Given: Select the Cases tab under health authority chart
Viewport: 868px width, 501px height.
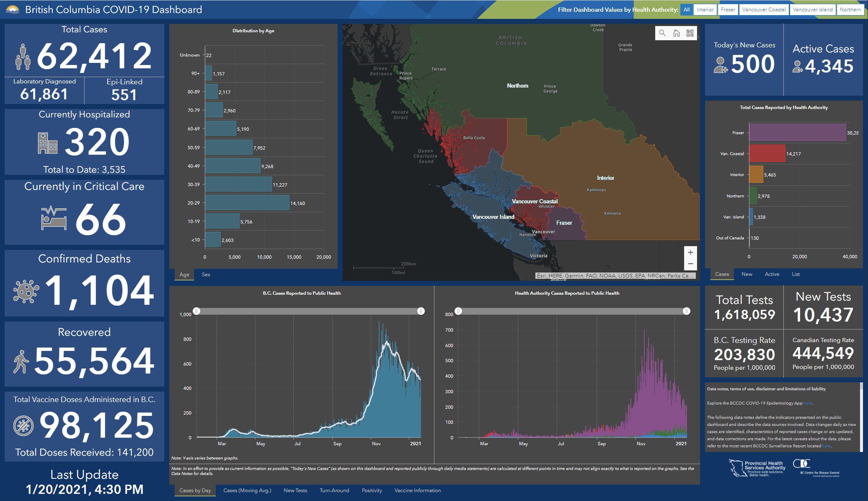Looking at the screenshot, I should 722,274.
